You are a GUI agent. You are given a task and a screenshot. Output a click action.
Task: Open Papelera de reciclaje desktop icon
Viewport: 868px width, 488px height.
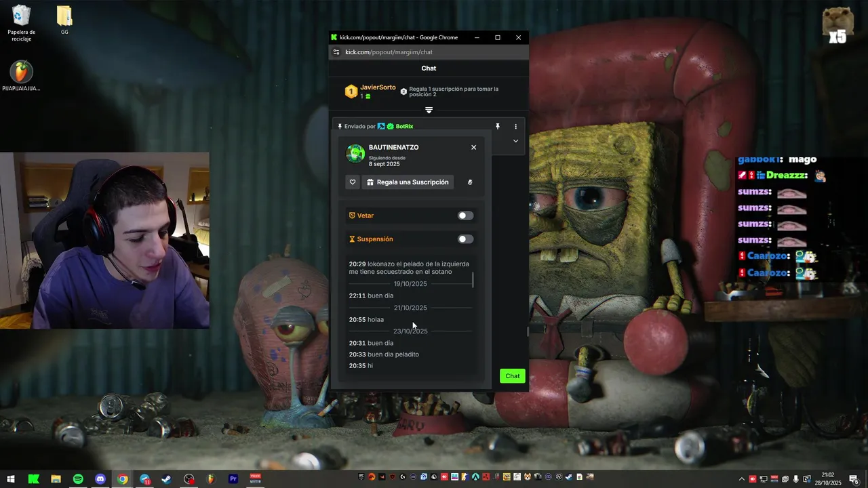[22, 24]
